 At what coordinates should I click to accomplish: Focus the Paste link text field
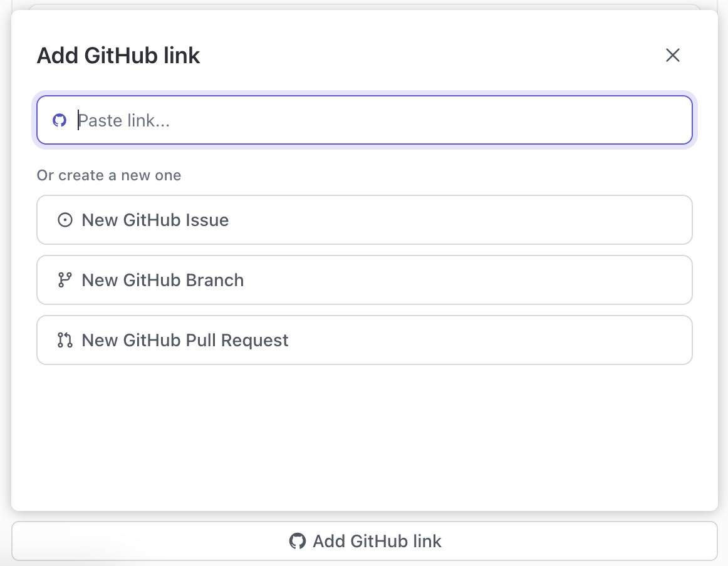pyautogui.click(x=376, y=120)
